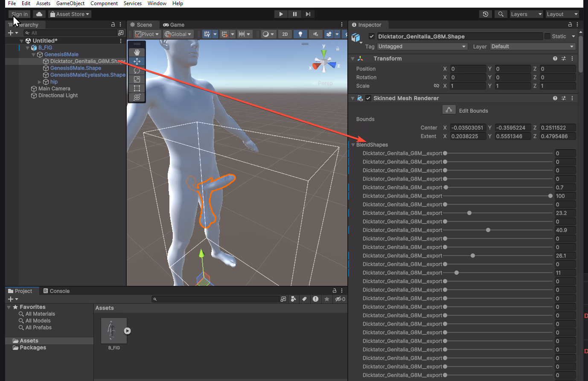
Task: Open the undo history icon
Action: coord(486,14)
